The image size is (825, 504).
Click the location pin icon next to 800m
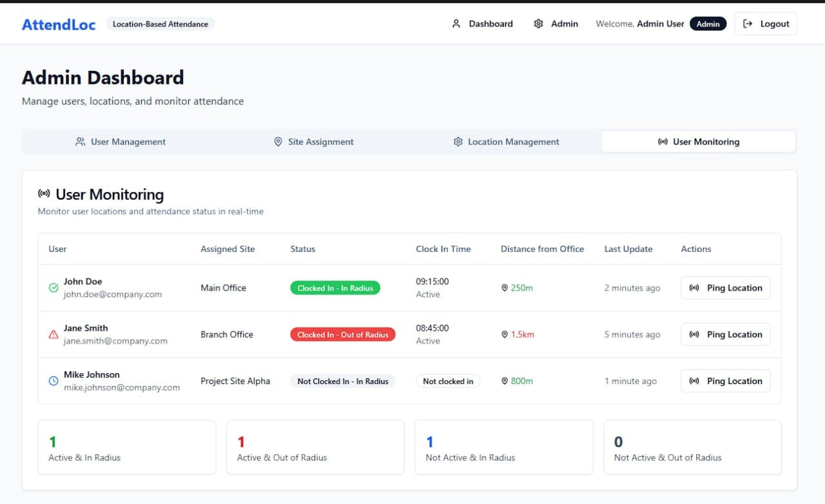tap(505, 381)
